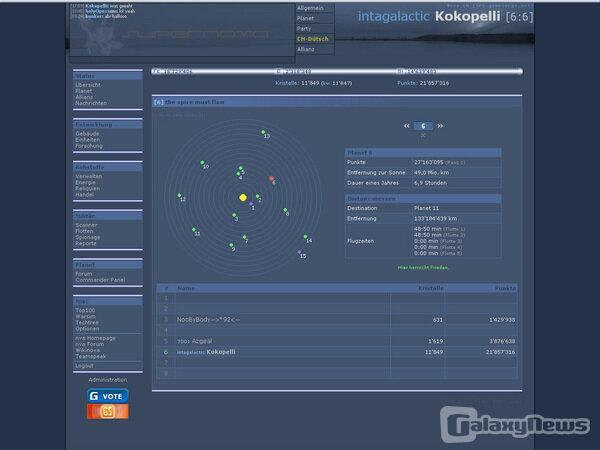This screenshot has width=600, height=450.
Task: Select planet 4 on the map
Action: (238, 174)
